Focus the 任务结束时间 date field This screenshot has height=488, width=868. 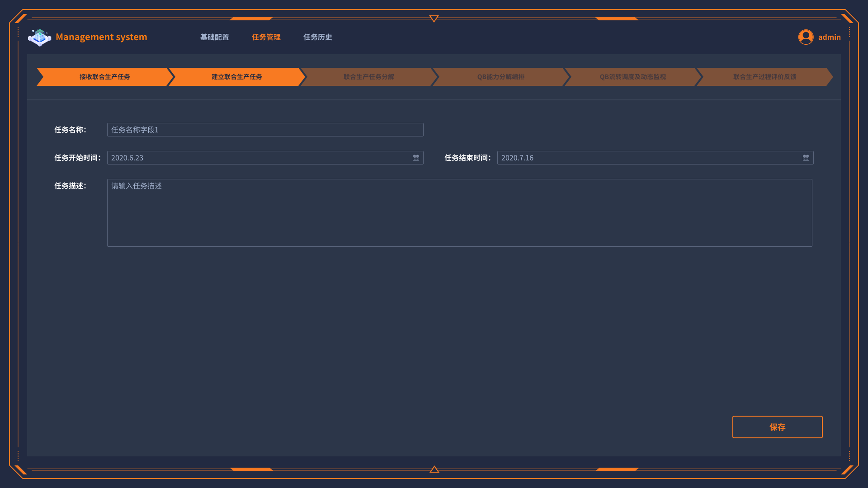click(656, 158)
